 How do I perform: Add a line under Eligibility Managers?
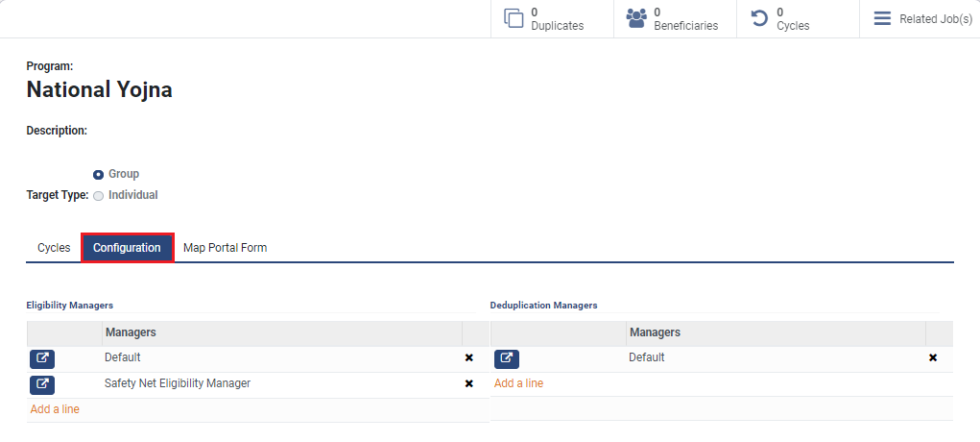[55, 409]
